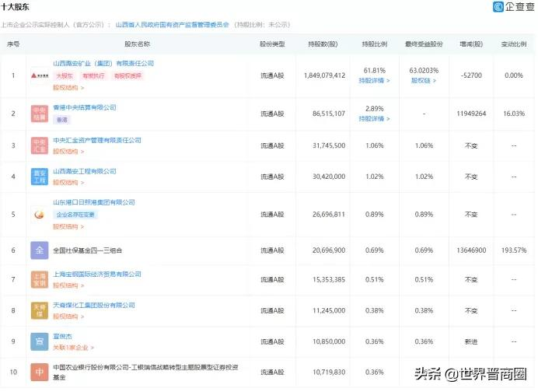Click the 增减(股) column header
Screen dimensions: 538x392
tap(471, 44)
